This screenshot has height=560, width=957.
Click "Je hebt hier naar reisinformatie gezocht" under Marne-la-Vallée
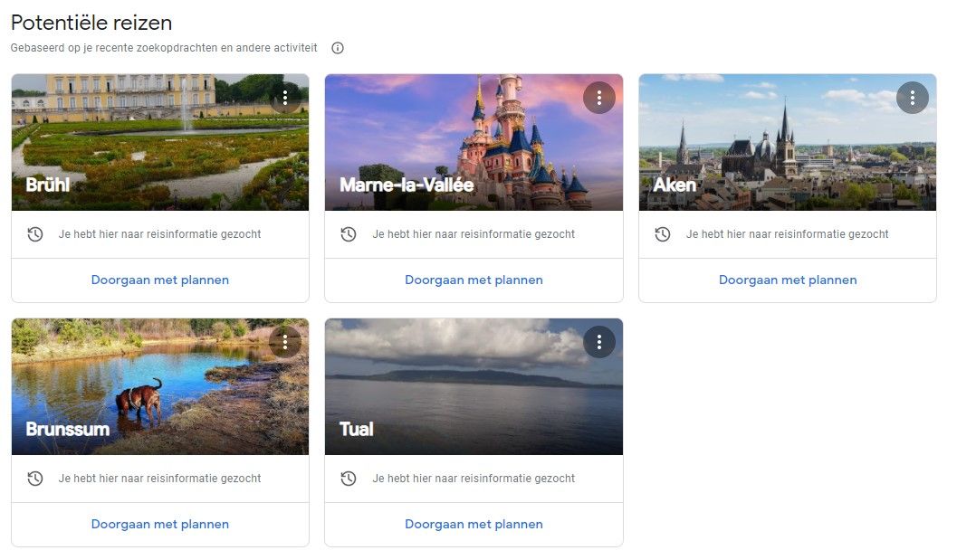coord(474,234)
